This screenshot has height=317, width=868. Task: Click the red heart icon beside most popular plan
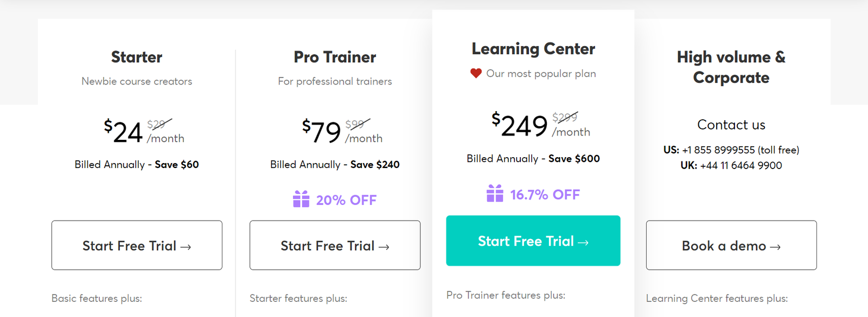click(x=476, y=74)
